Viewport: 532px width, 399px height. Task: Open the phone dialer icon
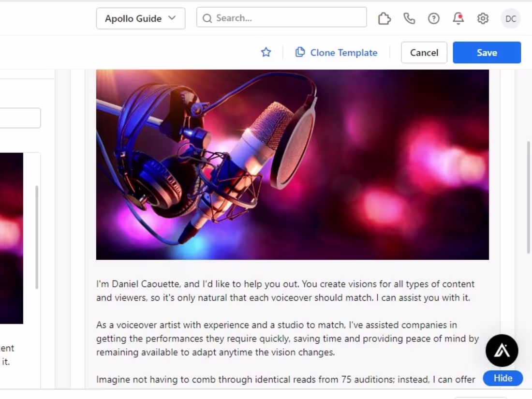click(x=409, y=18)
